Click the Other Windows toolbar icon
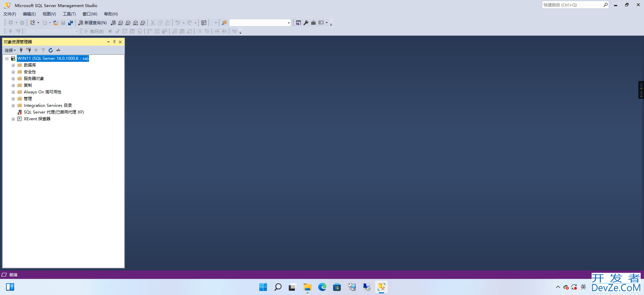Image resolution: width=644 pixels, height=295 pixels. coord(321,23)
